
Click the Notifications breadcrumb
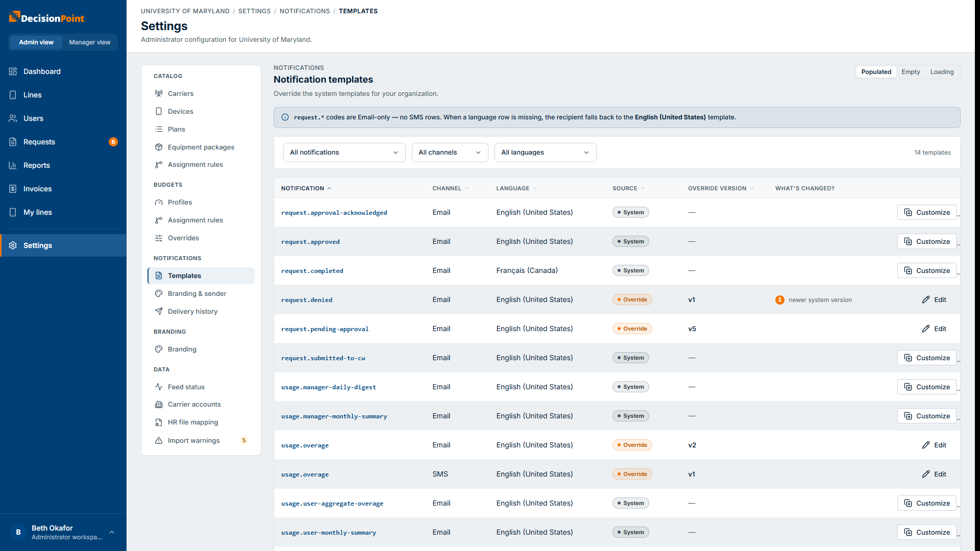[305, 11]
